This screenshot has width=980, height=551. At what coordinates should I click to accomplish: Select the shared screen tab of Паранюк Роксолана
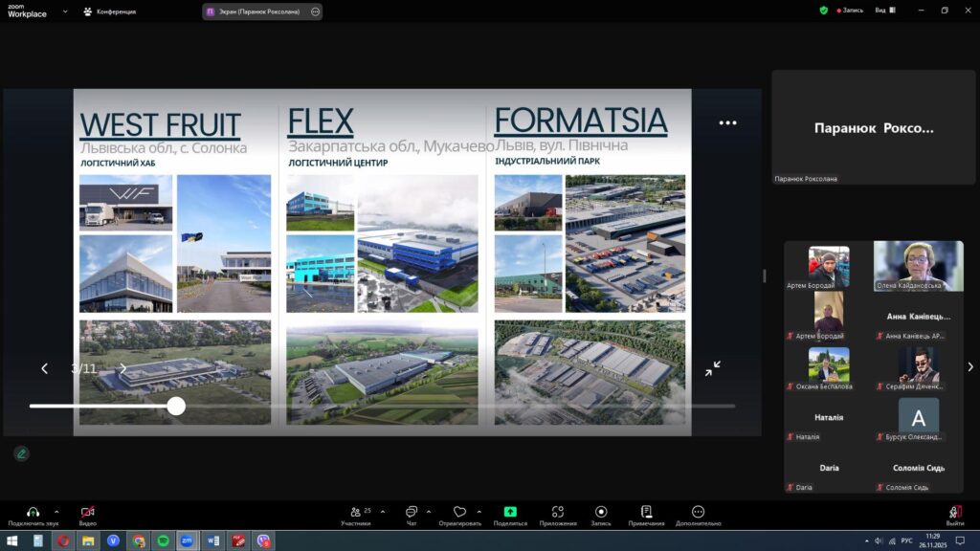pos(255,11)
